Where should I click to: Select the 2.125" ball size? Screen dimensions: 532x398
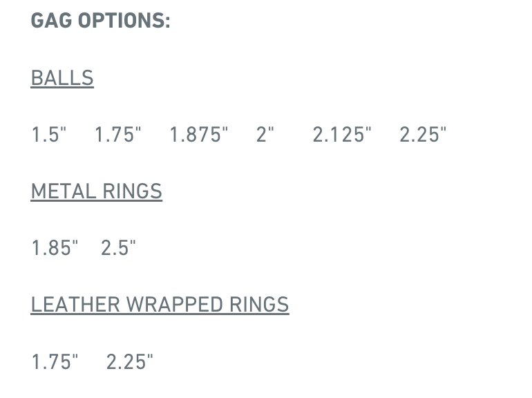pyautogui.click(x=342, y=134)
